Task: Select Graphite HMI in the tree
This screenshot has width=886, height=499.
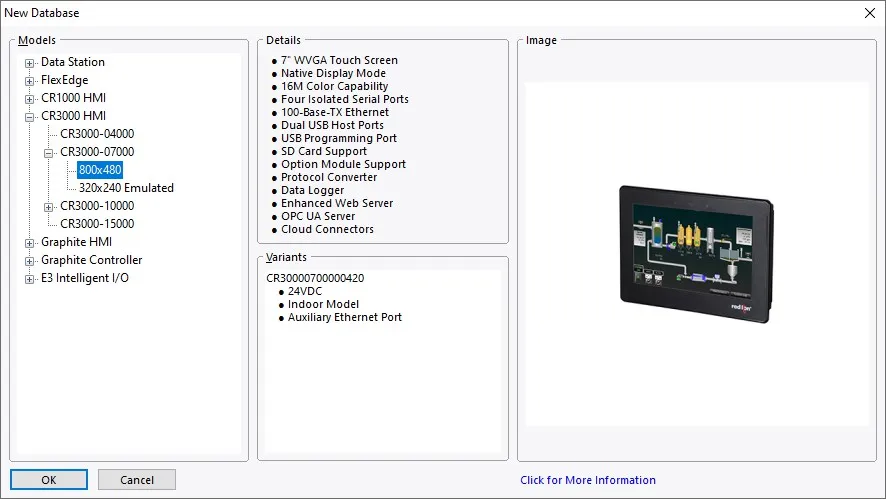Action: (x=76, y=242)
